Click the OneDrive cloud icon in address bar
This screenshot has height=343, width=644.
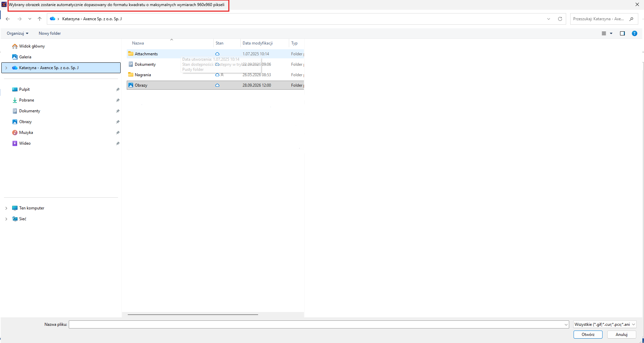tap(53, 19)
